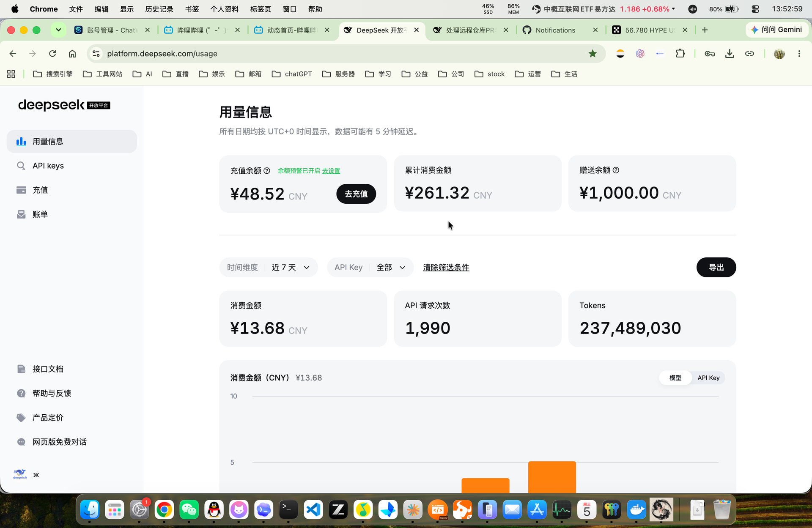The image size is (812, 528).
Task: Open the 去设置 balance alert link
Action: tap(331, 171)
